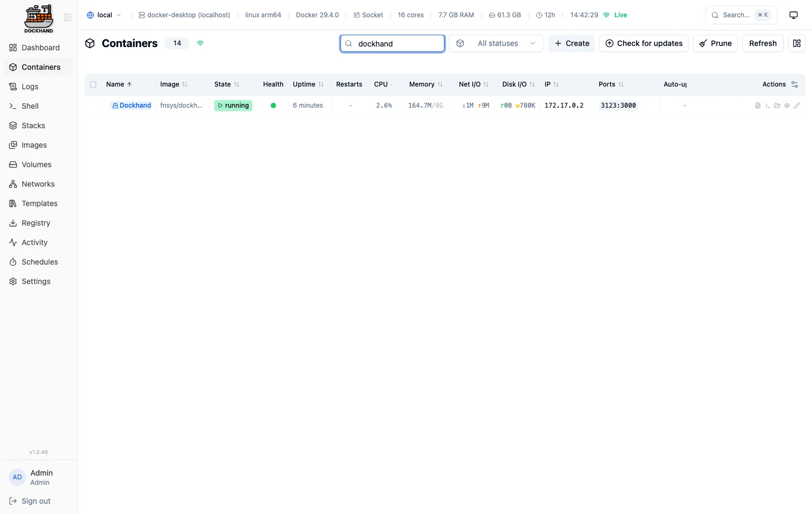Sort by Memory column
The image size is (812, 514).
point(426,84)
